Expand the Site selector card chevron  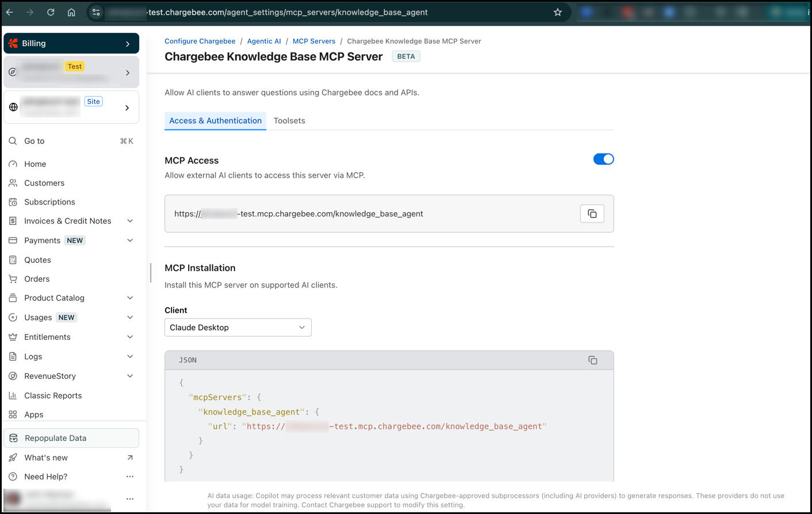[x=127, y=108]
